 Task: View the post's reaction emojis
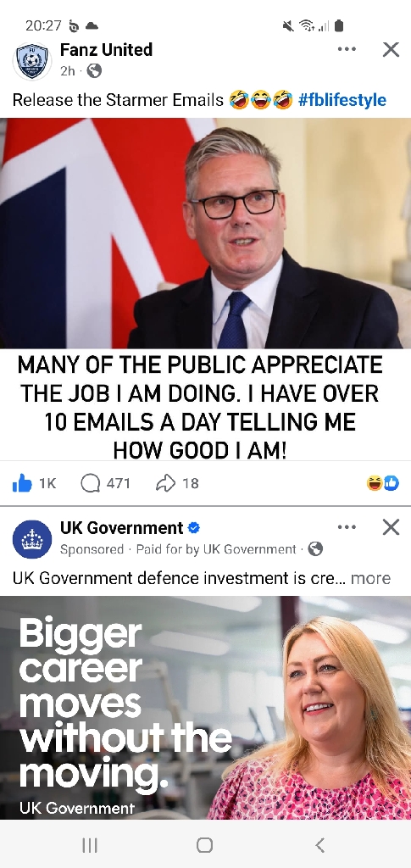click(382, 483)
